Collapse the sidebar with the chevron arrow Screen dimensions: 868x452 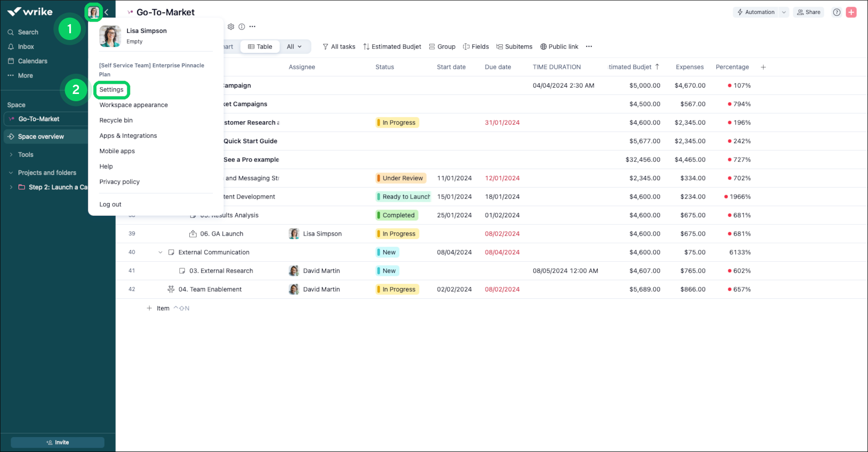[x=106, y=12]
